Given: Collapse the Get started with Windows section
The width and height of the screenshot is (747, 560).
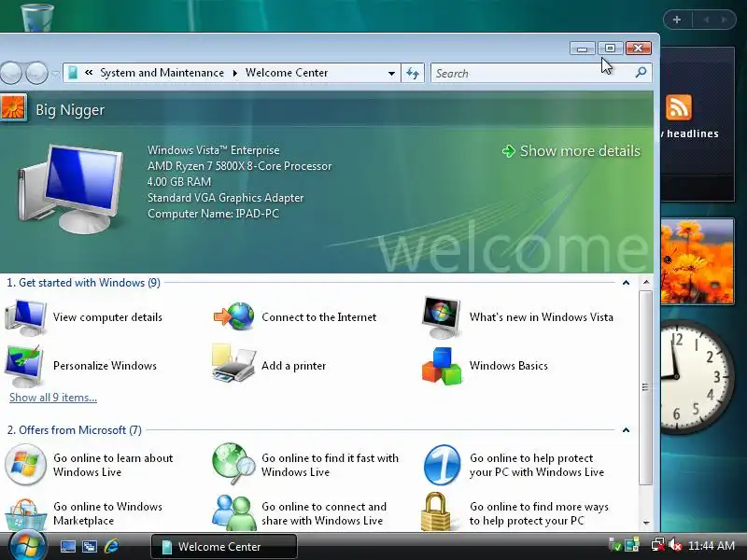Looking at the screenshot, I should [626, 283].
